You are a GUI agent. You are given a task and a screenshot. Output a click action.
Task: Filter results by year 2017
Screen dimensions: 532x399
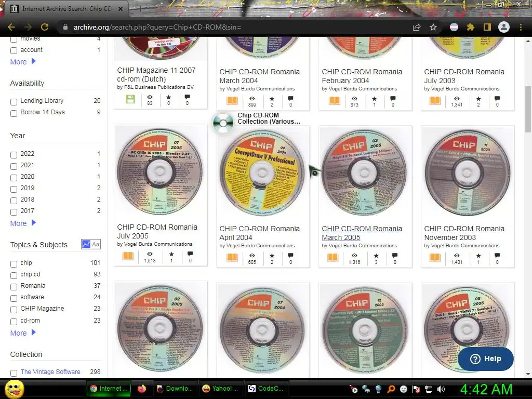click(x=14, y=212)
